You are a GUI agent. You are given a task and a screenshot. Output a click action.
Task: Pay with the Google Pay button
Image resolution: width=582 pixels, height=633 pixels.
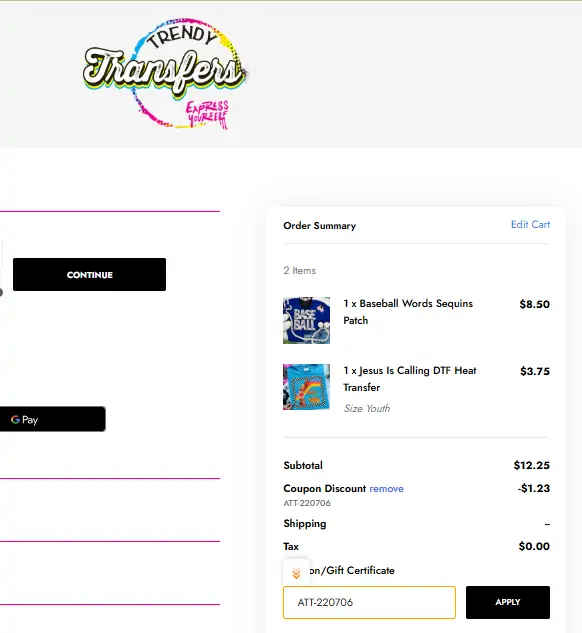coord(52,419)
